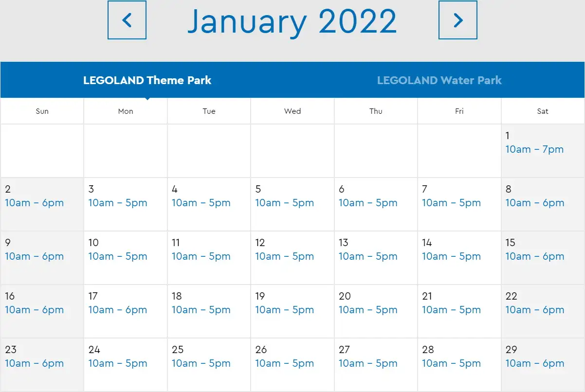Open January 29 hours 10am – 6pm
Viewport: 585px width, 392px height.
tap(534, 363)
